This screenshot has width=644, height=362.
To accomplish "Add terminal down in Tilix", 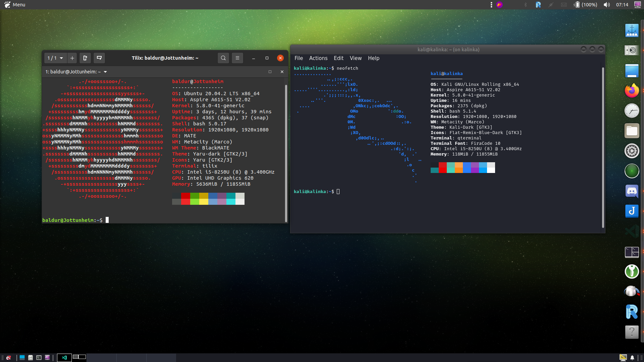I will 99,58.
